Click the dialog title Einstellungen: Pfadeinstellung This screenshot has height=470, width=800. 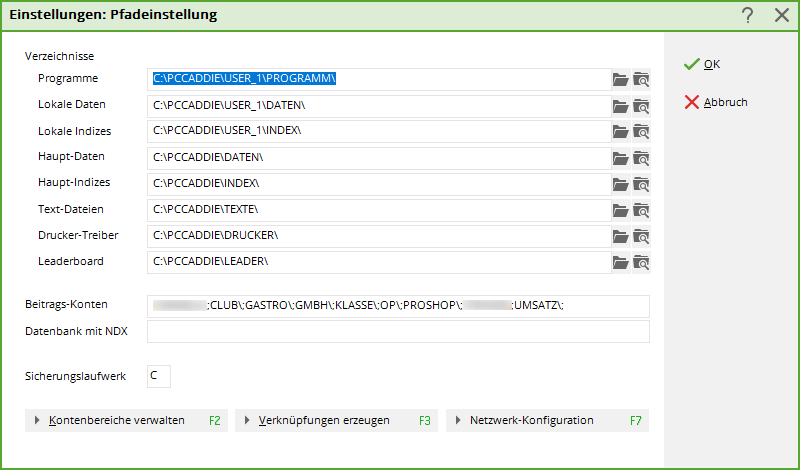coord(113,14)
